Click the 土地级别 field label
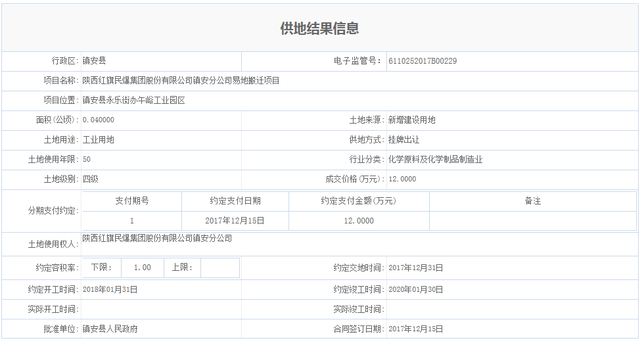 pyautogui.click(x=61, y=179)
